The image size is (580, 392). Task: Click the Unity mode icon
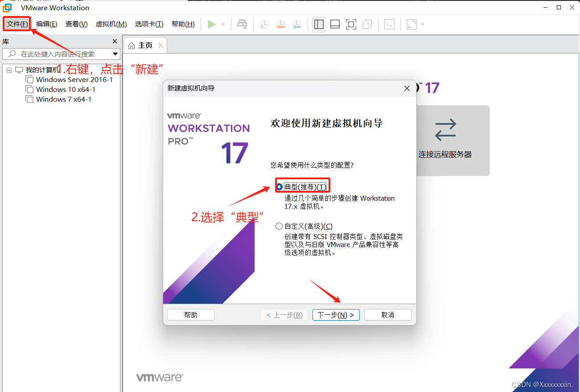(x=367, y=24)
